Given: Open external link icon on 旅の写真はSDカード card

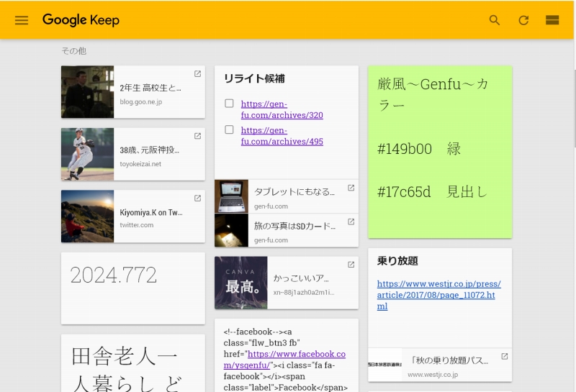Looking at the screenshot, I should tap(351, 222).
